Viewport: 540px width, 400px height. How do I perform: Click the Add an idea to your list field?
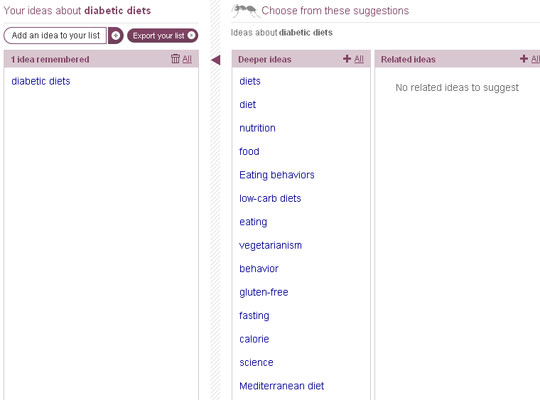[55, 35]
